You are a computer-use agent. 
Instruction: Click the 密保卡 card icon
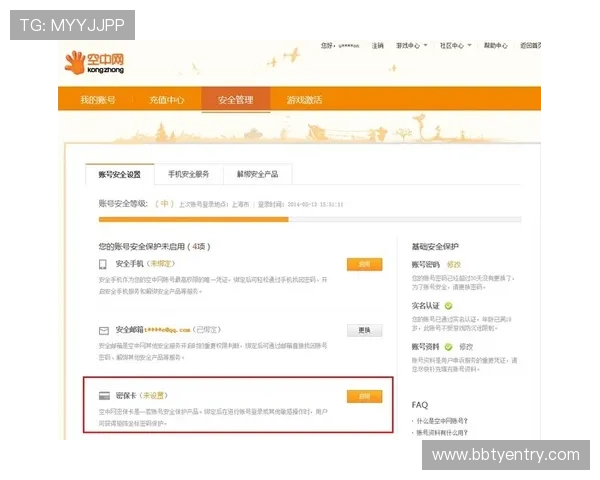point(104,396)
